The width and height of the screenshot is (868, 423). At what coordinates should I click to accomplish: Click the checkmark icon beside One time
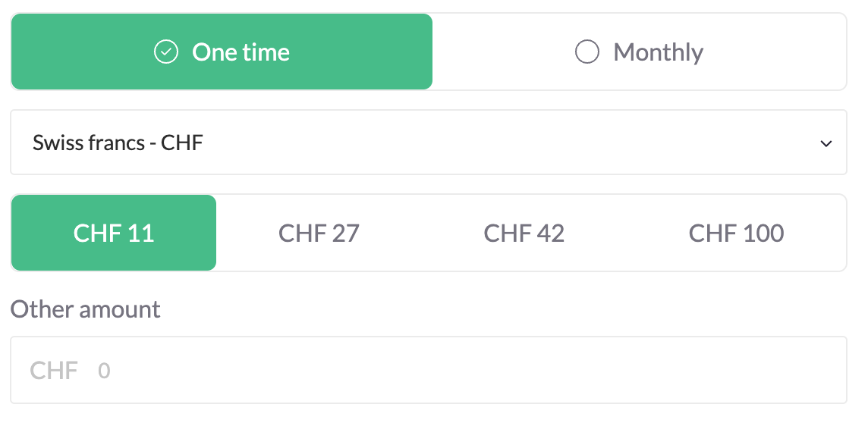pos(165,52)
